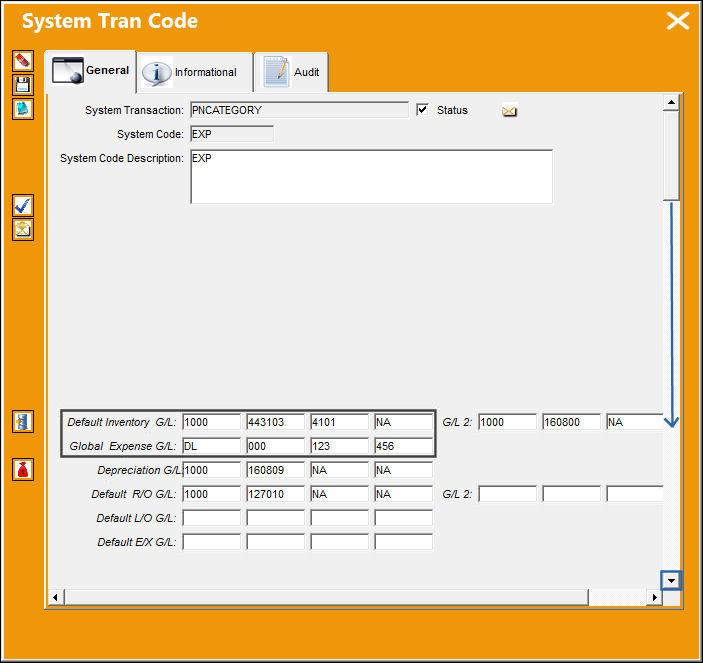Click Depreciation G/L fourth field NA
The image size is (703, 663).
(x=404, y=470)
